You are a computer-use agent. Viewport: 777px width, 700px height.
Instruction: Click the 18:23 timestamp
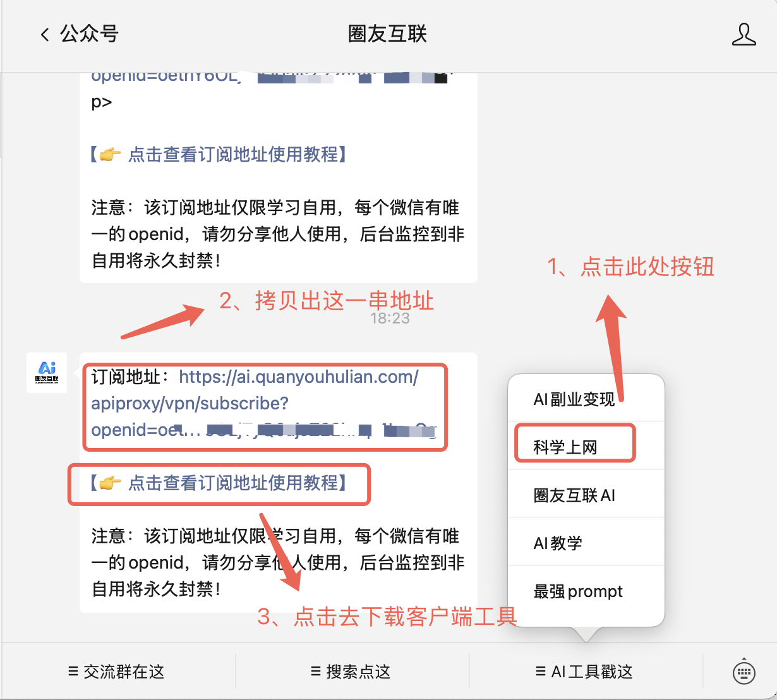390,318
